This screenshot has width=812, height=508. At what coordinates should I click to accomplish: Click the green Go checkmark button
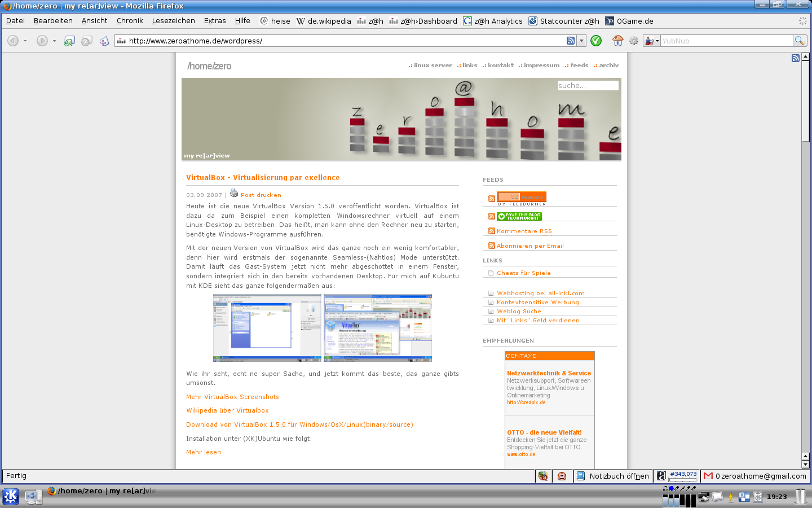coord(596,41)
